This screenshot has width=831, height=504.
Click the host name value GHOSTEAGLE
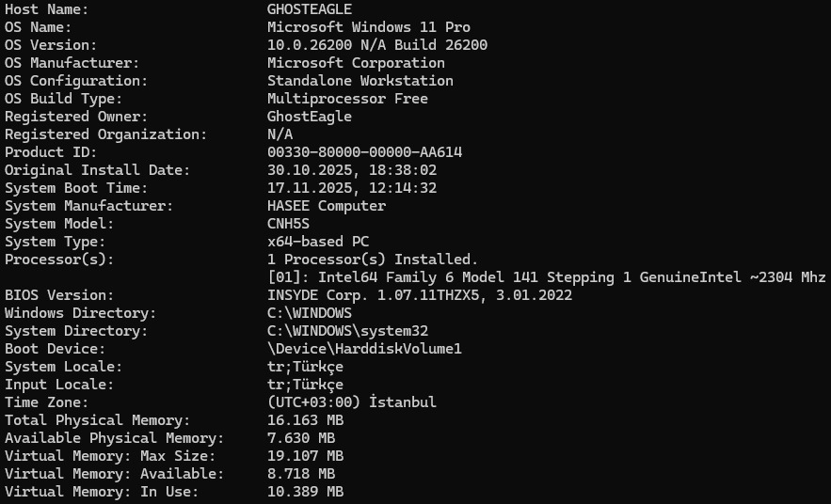click(x=309, y=9)
